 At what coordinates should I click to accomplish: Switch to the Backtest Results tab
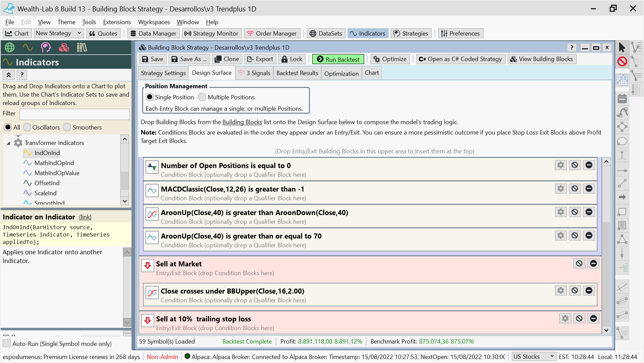[297, 73]
